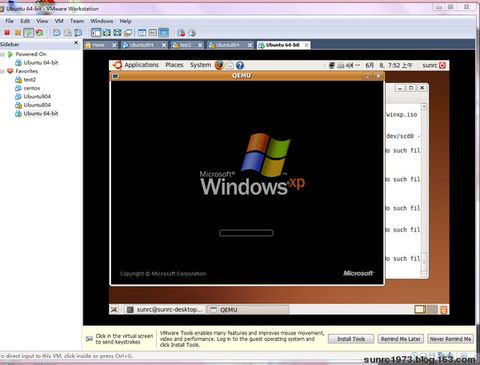Select the centos VM in Favorites
480x365 pixels.
(31, 88)
